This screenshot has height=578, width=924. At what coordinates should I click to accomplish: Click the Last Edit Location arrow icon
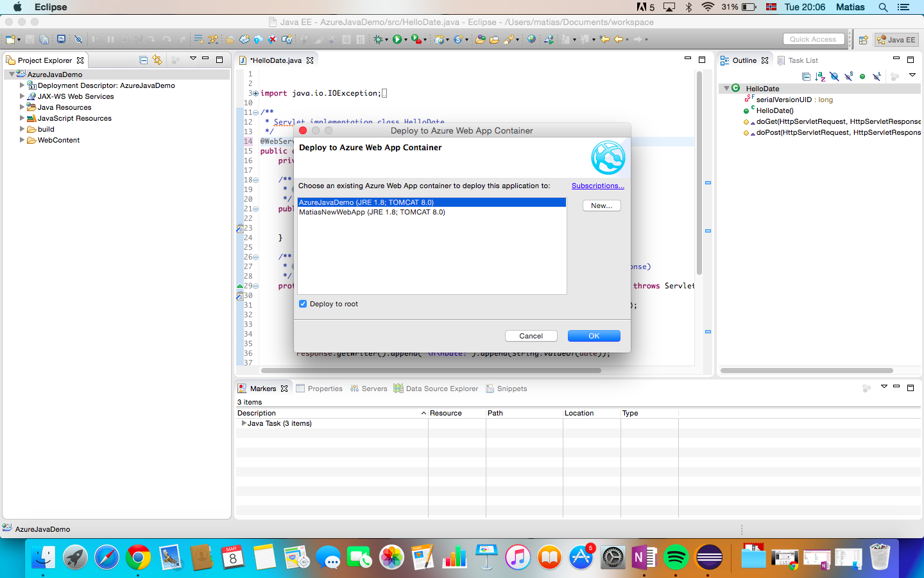604,39
